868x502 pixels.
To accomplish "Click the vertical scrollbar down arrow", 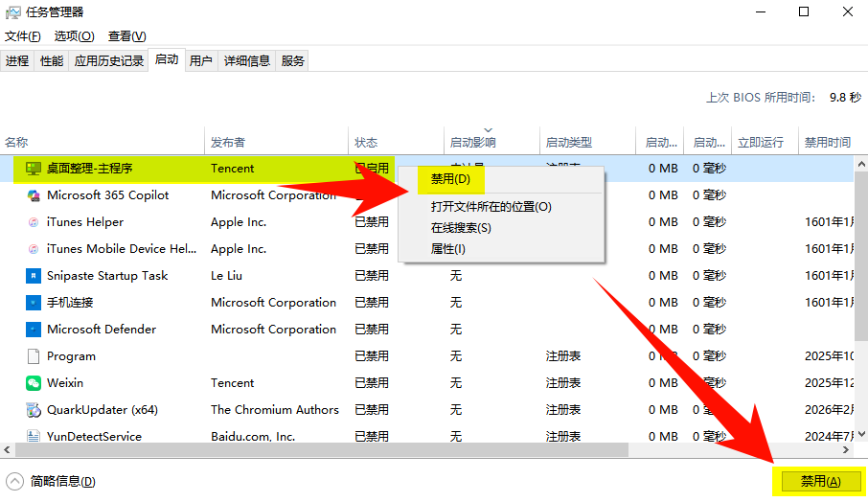I will [860, 435].
